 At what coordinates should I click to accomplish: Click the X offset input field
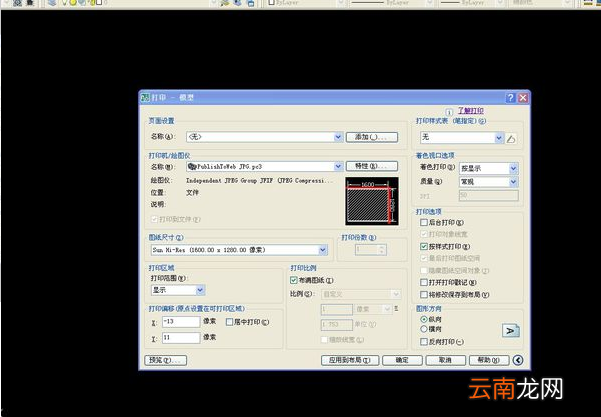(181, 322)
